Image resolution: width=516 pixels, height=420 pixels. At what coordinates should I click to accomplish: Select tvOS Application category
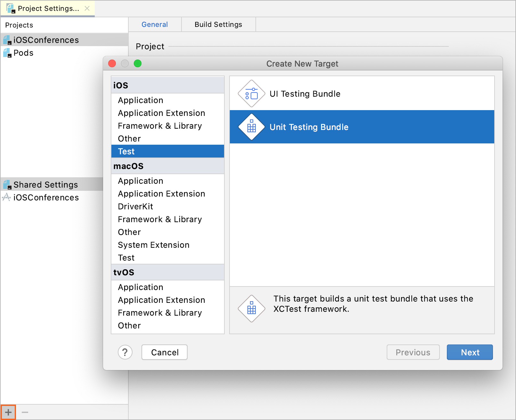168,287
